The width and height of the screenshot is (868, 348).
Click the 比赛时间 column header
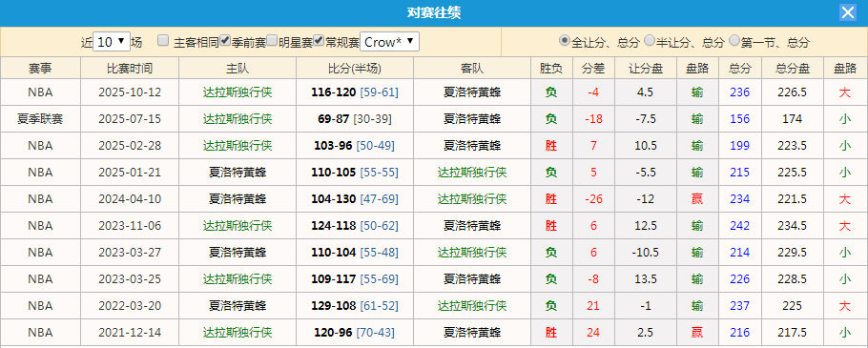[x=130, y=69]
